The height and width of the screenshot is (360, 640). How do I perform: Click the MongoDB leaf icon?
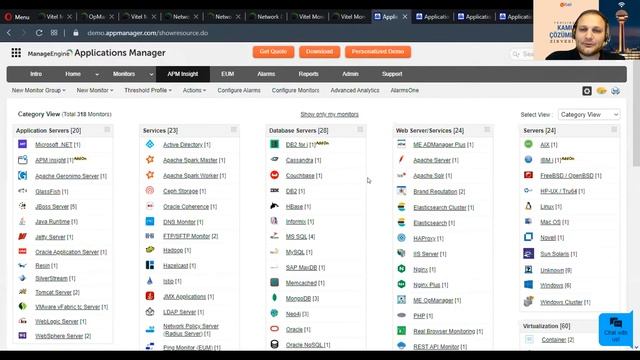pos(274,298)
